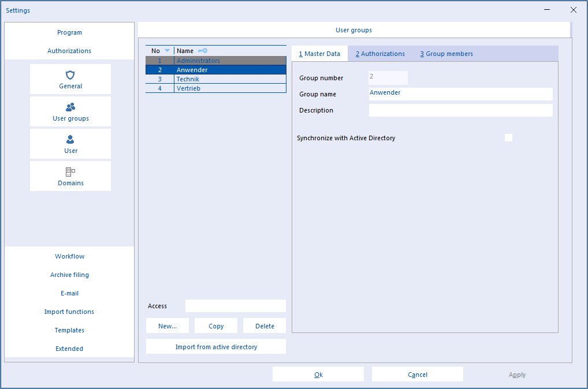Open the E-mail settings category
The height and width of the screenshot is (389, 588).
pos(69,293)
